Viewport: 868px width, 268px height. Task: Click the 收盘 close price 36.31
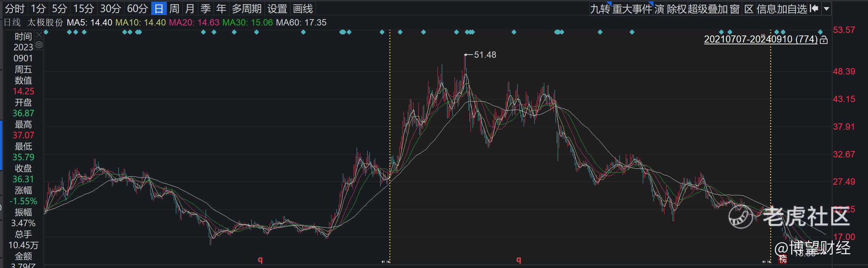click(23, 179)
